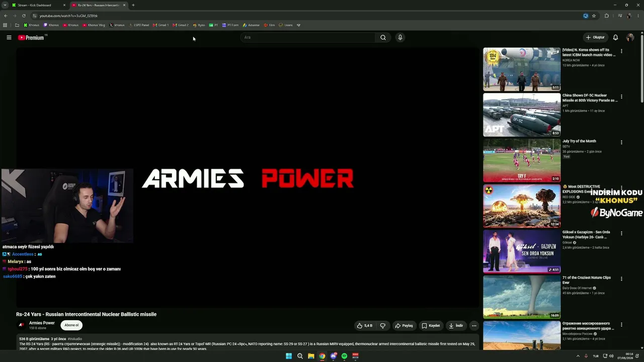This screenshot has width=644, height=362.
Task: Click the YouTube search 'Ara' field
Action: coord(308,37)
